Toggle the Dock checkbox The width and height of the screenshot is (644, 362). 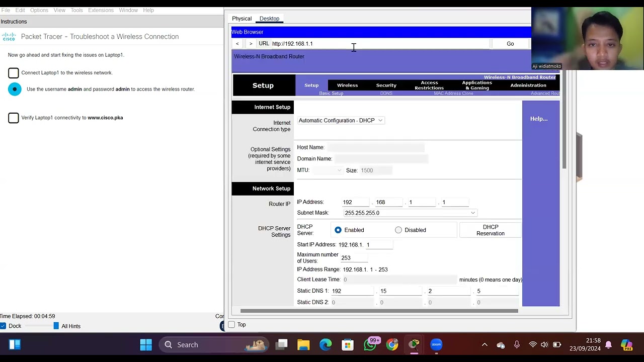(3, 326)
